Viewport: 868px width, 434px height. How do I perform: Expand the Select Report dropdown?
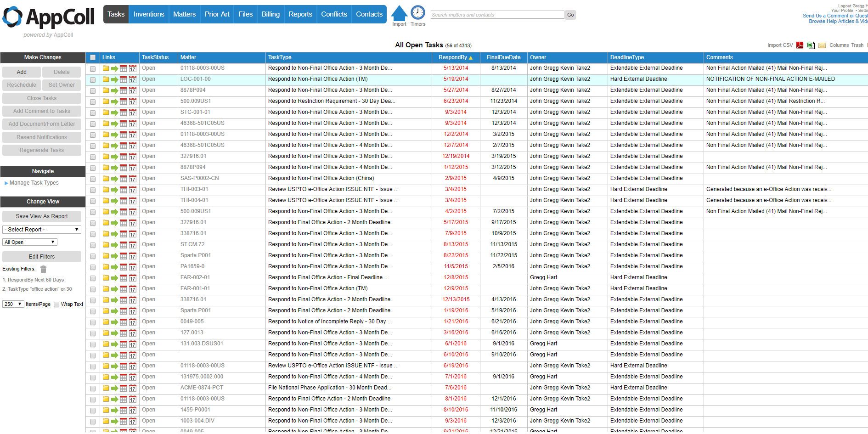pos(42,230)
